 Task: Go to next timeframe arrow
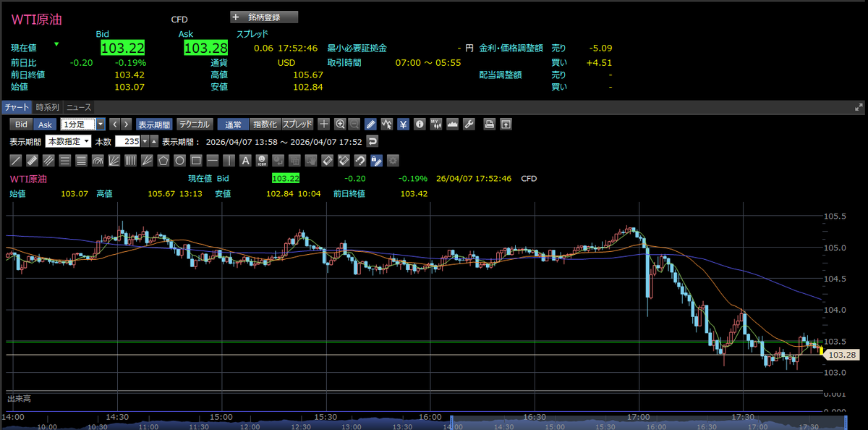click(x=126, y=124)
